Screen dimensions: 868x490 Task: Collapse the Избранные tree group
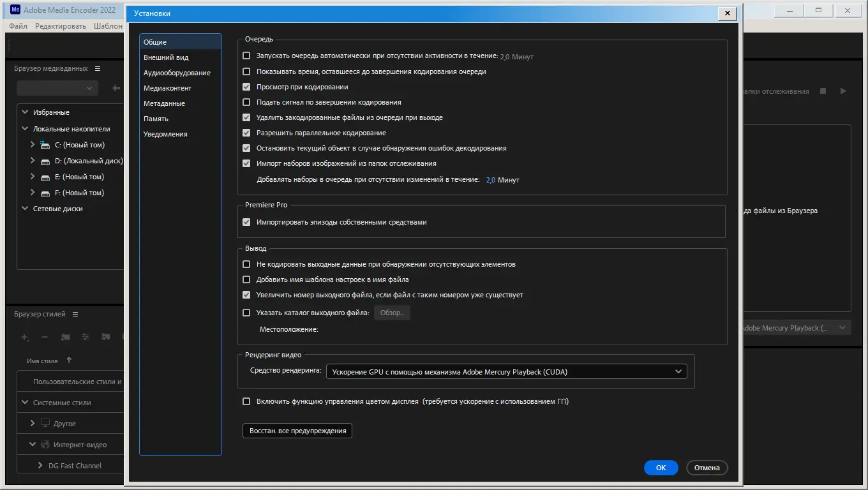point(26,112)
